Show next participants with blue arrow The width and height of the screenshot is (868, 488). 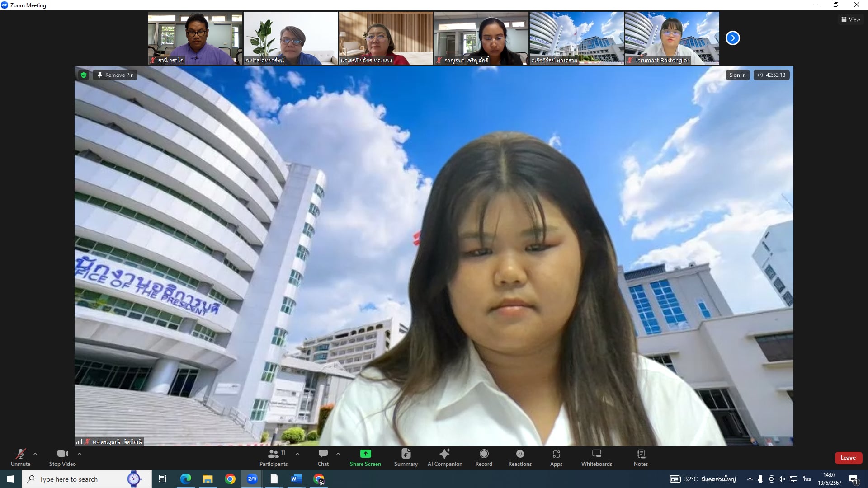pyautogui.click(x=732, y=38)
